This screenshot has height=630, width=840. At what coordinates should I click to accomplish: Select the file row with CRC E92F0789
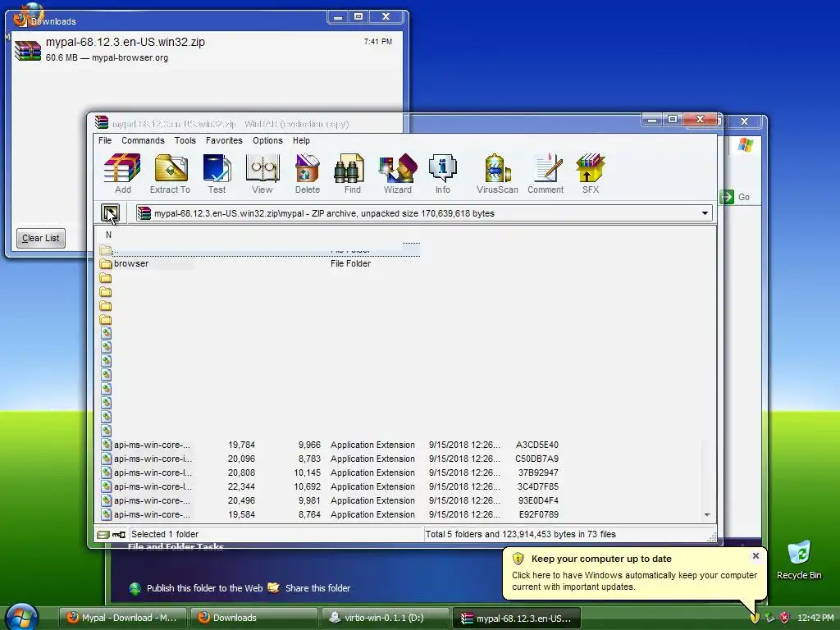coord(330,514)
